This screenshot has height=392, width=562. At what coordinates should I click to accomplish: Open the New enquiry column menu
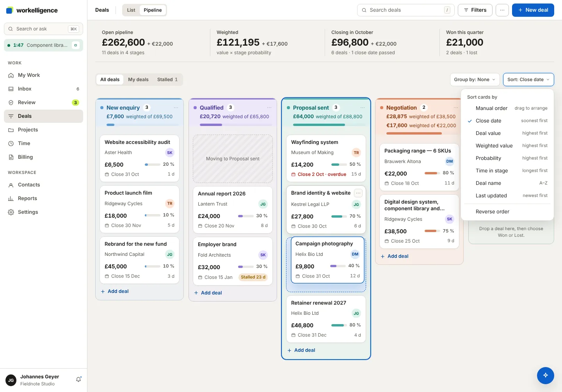tap(176, 108)
